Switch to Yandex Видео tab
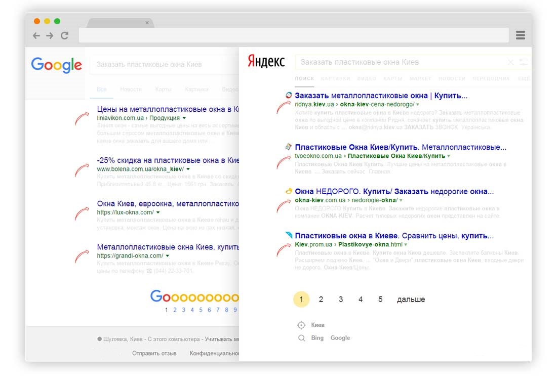Screen dimensions: 557x392 pos(367,78)
